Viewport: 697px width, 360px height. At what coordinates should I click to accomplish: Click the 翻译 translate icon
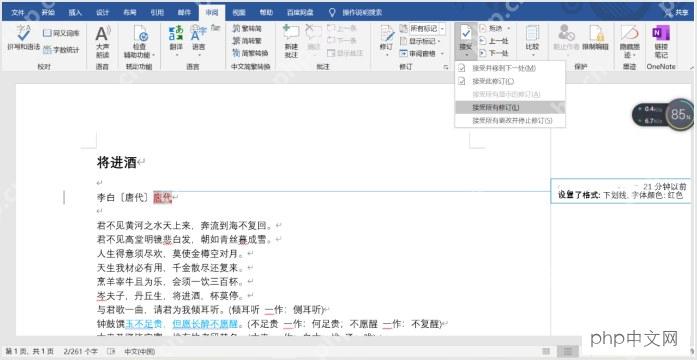(176, 33)
